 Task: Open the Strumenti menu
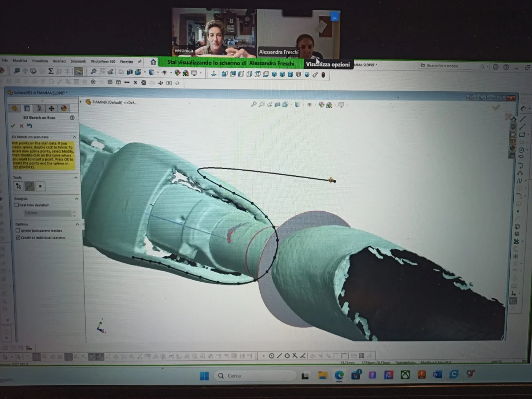click(78, 61)
